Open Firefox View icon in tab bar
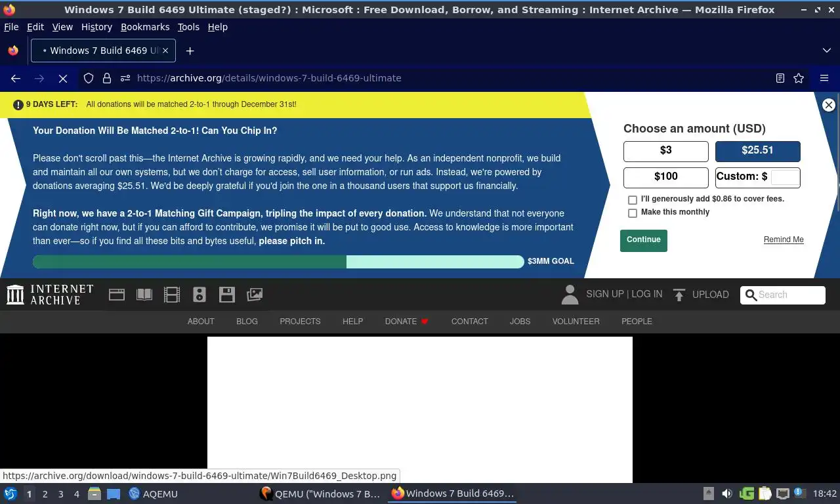Image resolution: width=840 pixels, height=504 pixels. pyautogui.click(x=13, y=51)
